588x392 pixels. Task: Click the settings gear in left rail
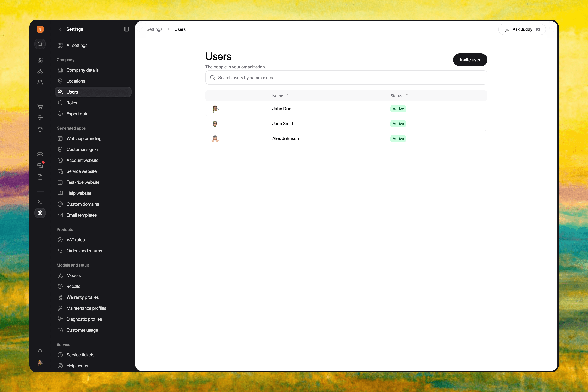click(x=40, y=213)
